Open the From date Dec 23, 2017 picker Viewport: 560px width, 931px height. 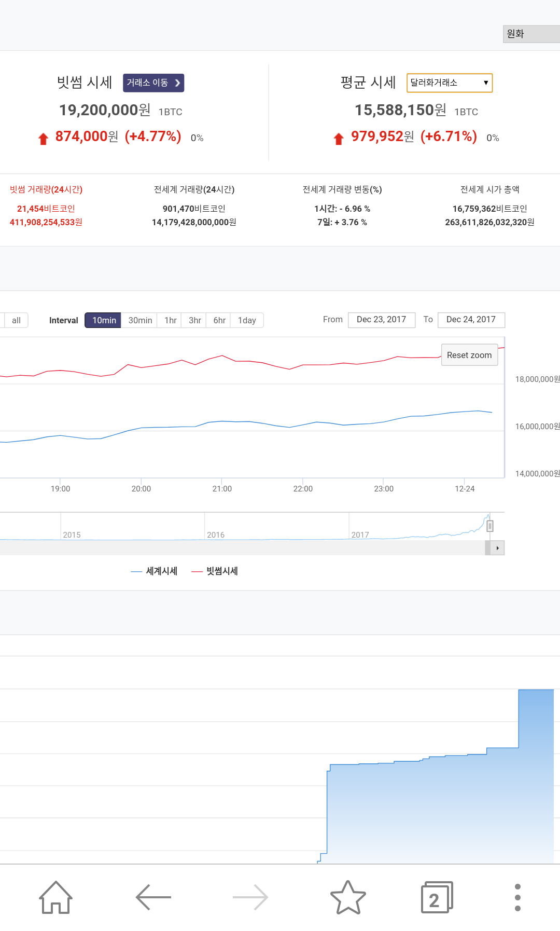pos(381,320)
